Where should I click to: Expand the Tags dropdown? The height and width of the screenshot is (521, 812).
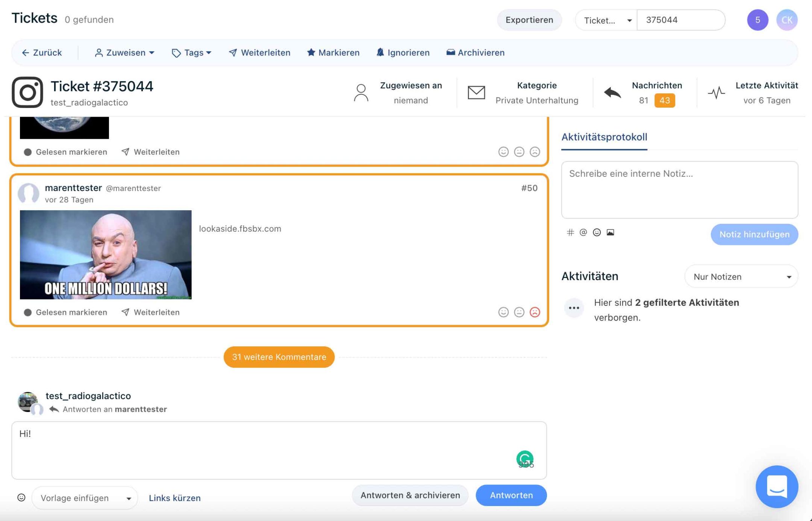click(x=192, y=53)
